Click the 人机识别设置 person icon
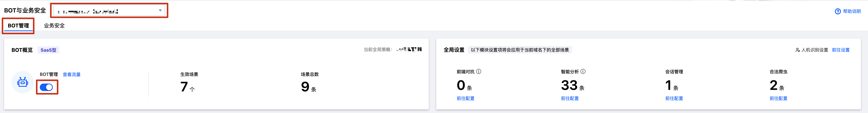 (x=797, y=50)
